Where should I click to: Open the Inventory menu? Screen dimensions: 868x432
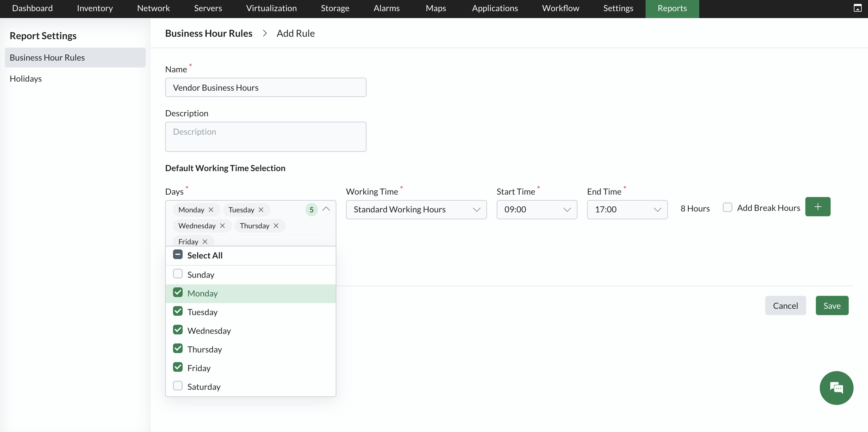click(95, 8)
